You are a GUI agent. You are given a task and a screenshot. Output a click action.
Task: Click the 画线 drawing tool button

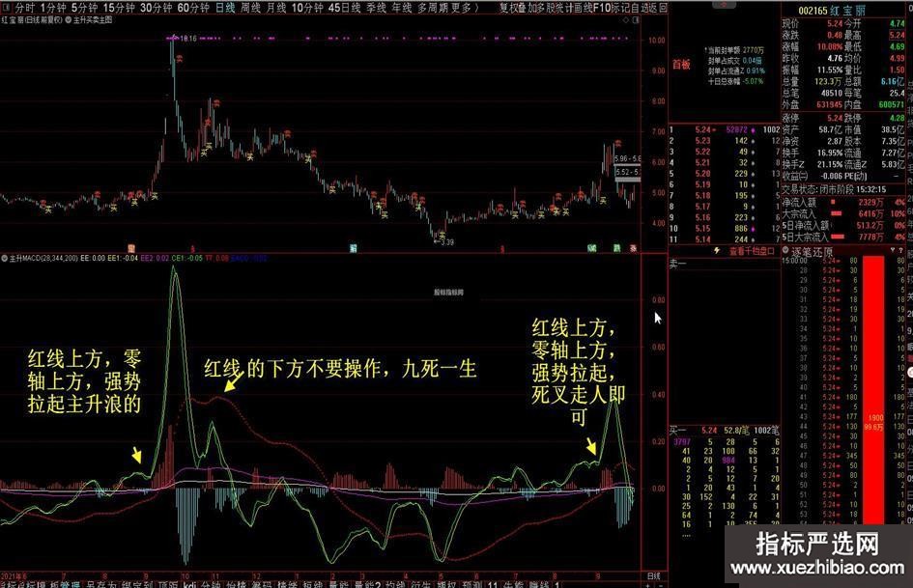coord(583,8)
